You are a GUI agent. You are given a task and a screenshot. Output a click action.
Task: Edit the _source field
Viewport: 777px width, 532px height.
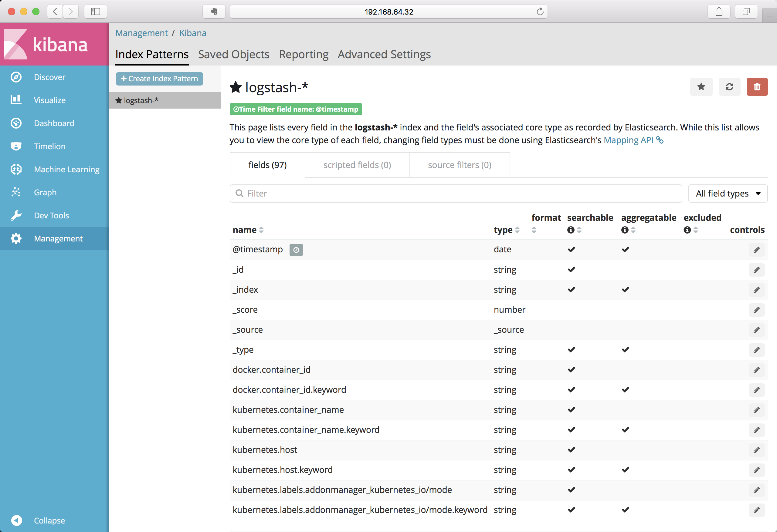pos(757,330)
